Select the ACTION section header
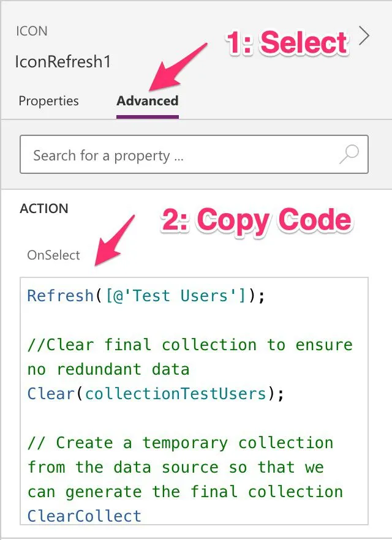This screenshot has height=540, width=392. [44, 209]
